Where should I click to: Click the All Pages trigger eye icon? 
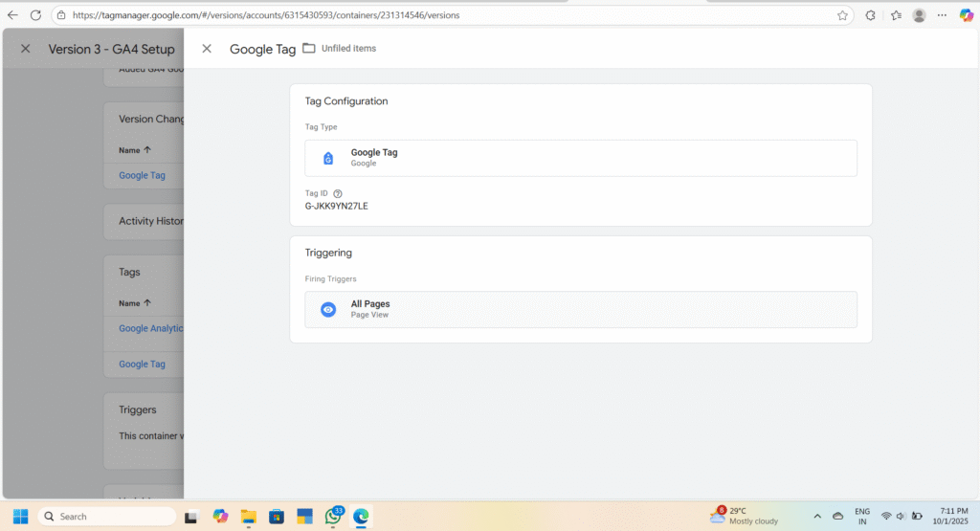pyautogui.click(x=328, y=309)
